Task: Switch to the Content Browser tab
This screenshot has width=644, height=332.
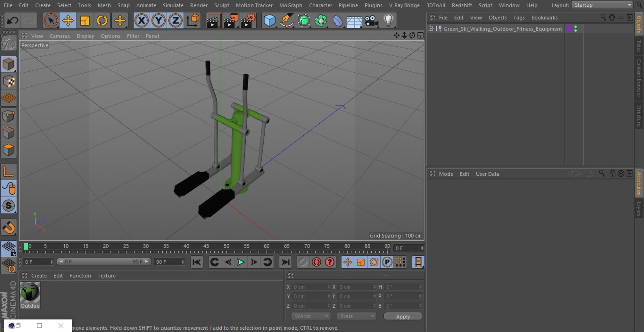Action: click(639, 78)
